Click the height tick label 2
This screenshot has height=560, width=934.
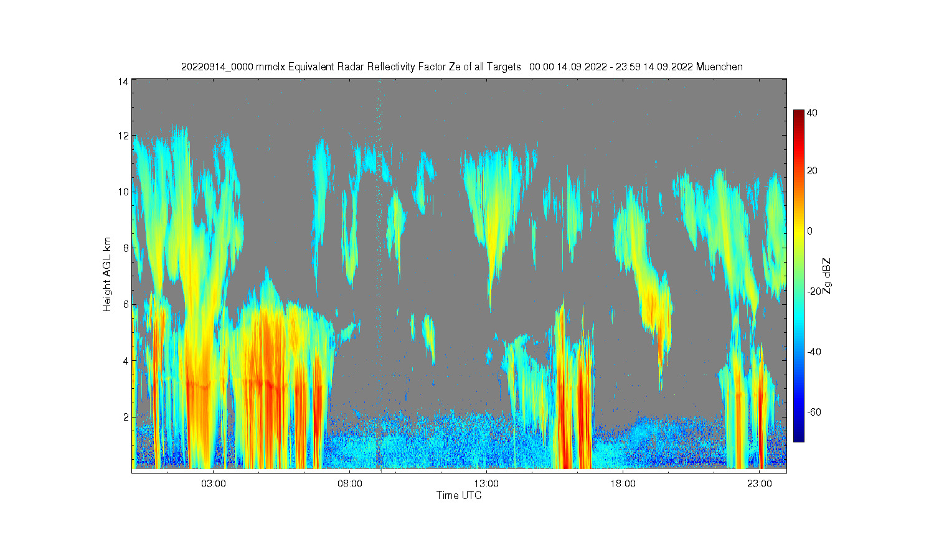(x=126, y=417)
